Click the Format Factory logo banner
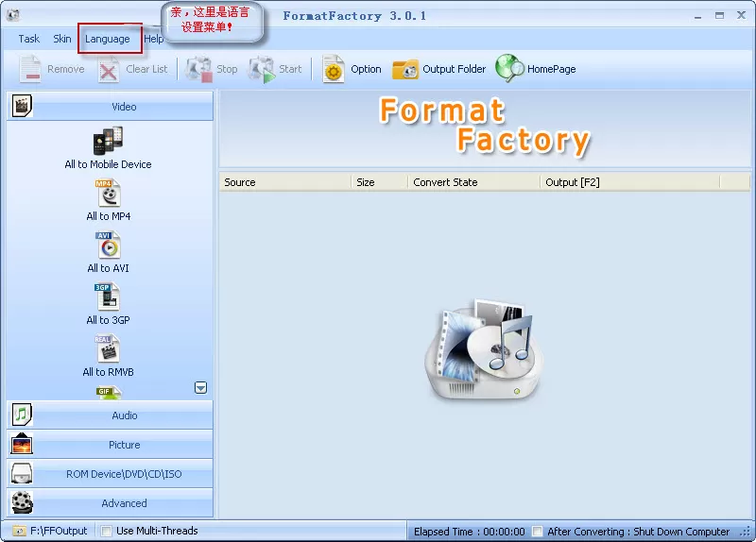This screenshot has height=542, width=756. point(485,127)
